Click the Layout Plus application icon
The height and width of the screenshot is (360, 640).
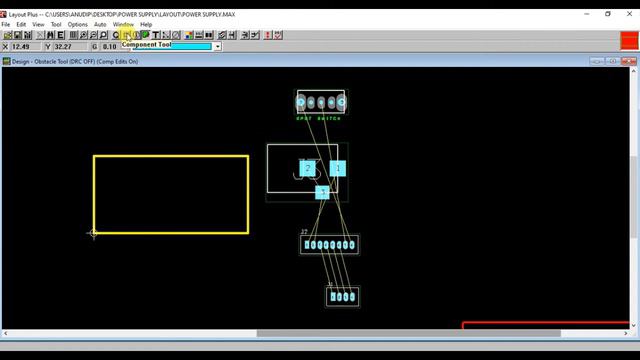(x=4, y=14)
